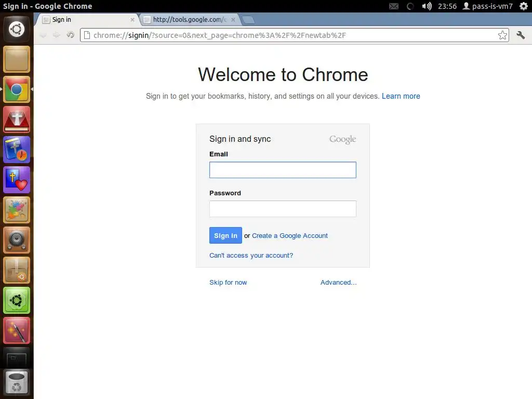The height and width of the screenshot is (399, 532).
Task: Open the green Ubuntu logo launcher
Action: [x=17, y=301]
